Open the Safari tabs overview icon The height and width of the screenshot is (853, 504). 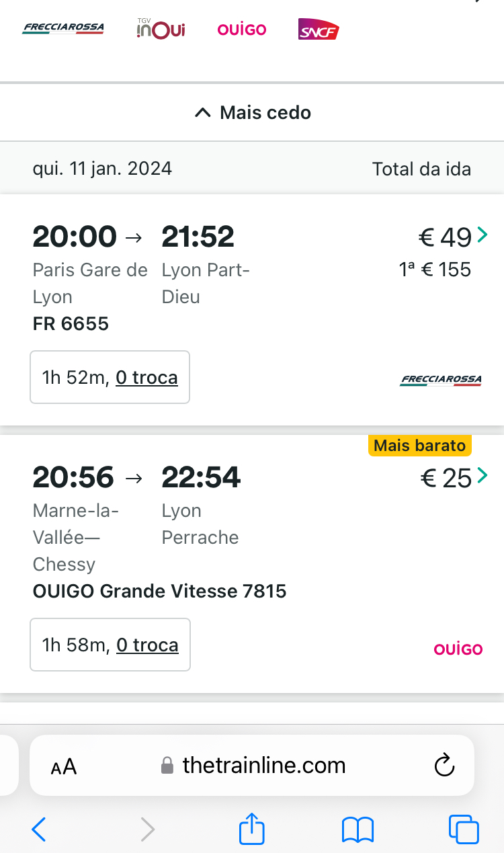pyautogui.click(x=464, y=829)
